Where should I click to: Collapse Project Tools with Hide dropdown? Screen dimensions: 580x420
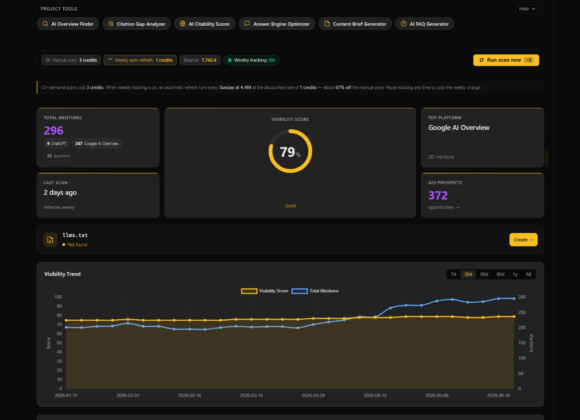[x=527, y=9]
